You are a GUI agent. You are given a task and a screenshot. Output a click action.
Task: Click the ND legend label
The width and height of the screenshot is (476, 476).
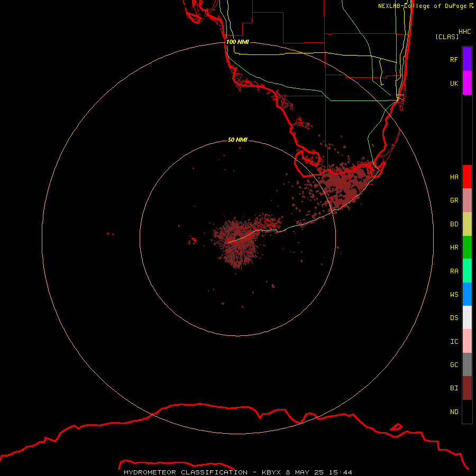(x=454, y=412)
